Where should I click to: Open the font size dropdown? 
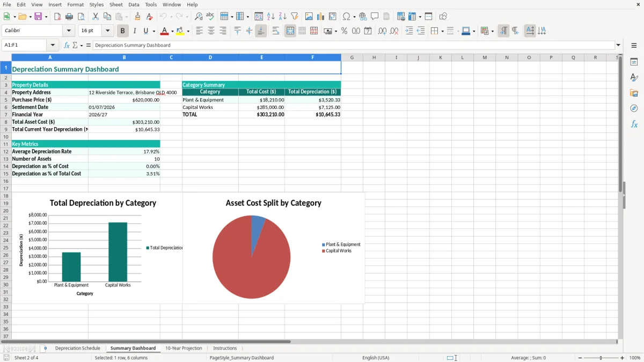click(107, 31)
